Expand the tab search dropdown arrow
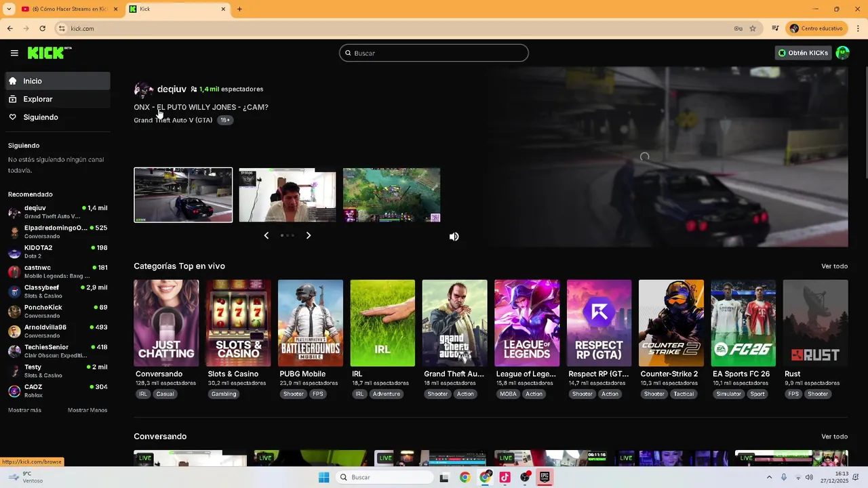This screenshot has height=488, width=868. 8,9
